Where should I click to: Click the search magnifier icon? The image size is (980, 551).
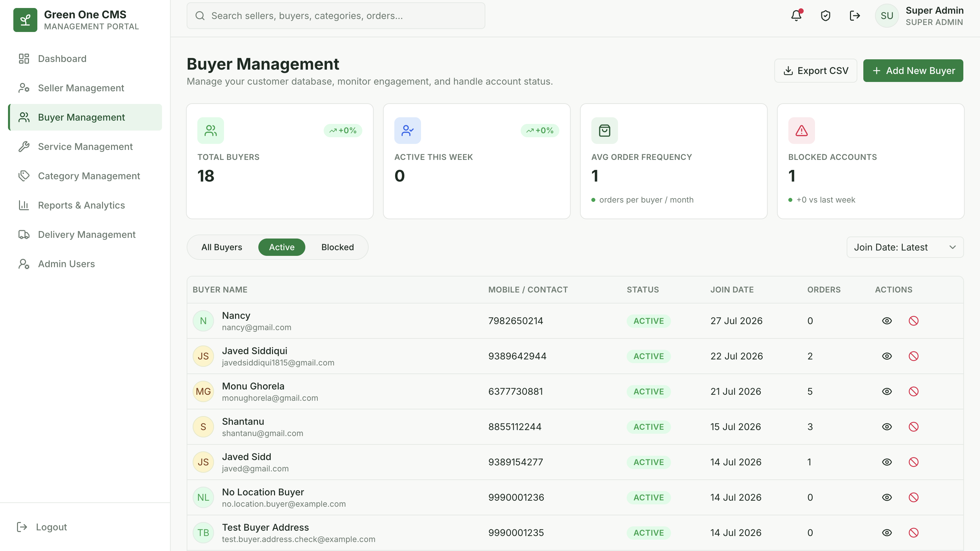click(200, 16)
